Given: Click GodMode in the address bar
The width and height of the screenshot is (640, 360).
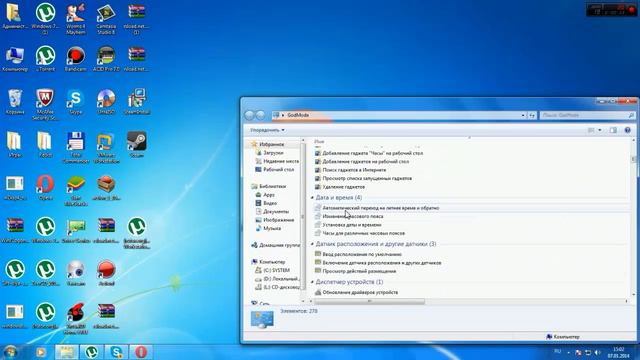Looking at the screenshot, I should [298, 116].
